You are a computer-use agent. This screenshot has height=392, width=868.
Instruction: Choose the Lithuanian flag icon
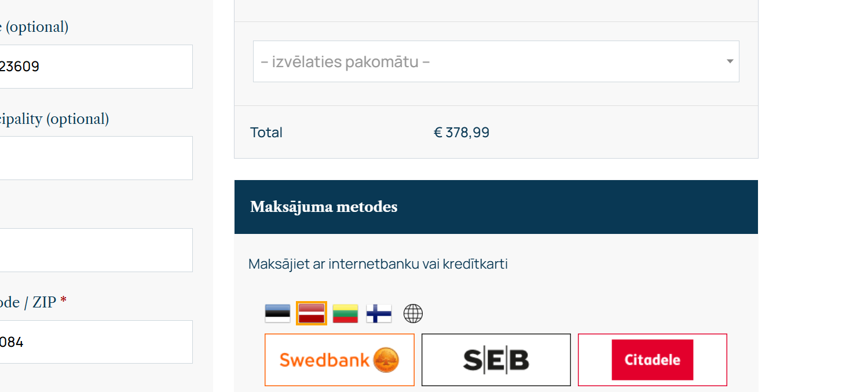pyautogui.click(x=345, y=314)
